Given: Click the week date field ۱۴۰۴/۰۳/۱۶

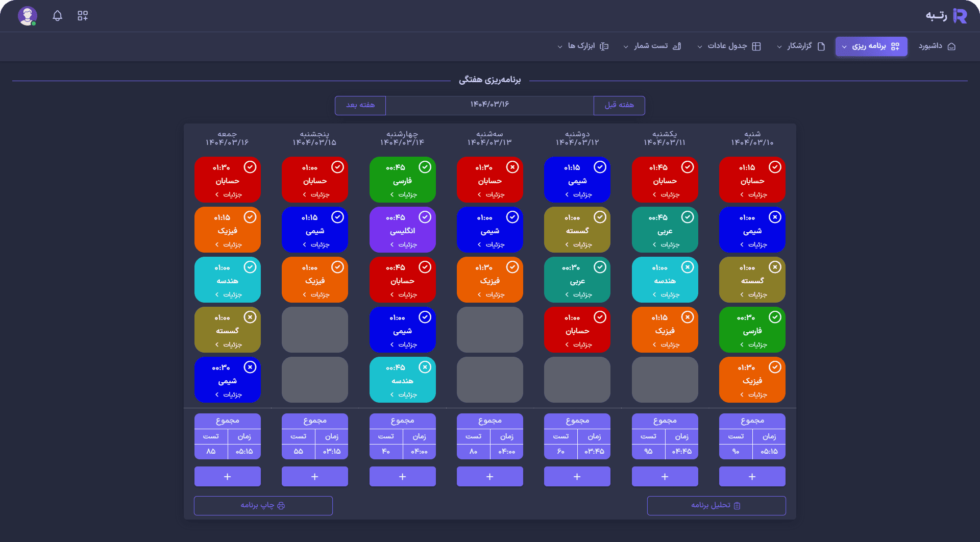Looking at the screenshot, I should click(x=489, y=105).
